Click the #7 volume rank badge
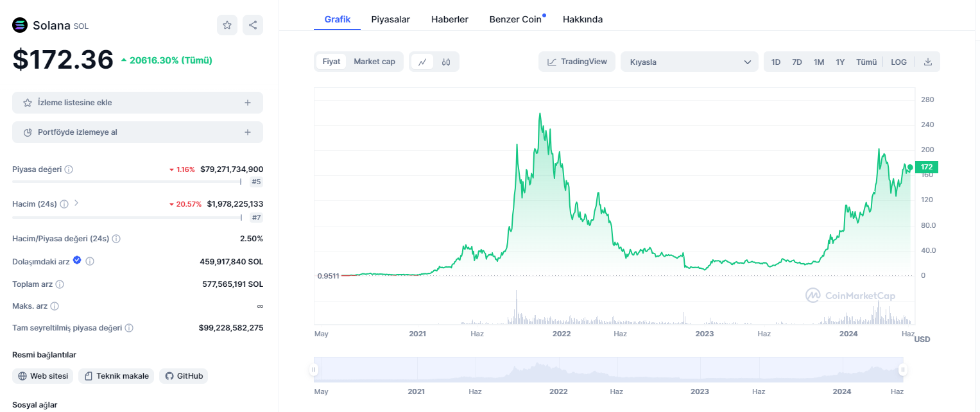The image size is (980, 412). click(x=256, y=217)
